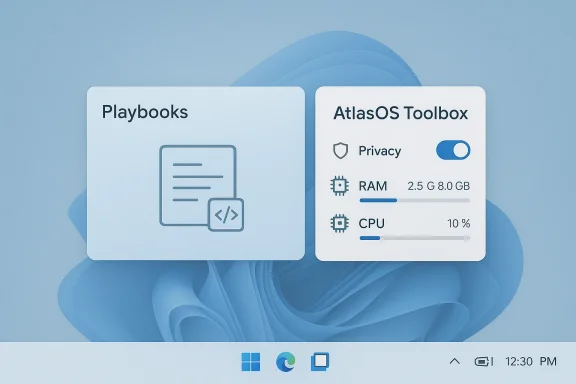Click the CPU chip icon
This screenshot has width=576, height=384.
coord(339,223)
